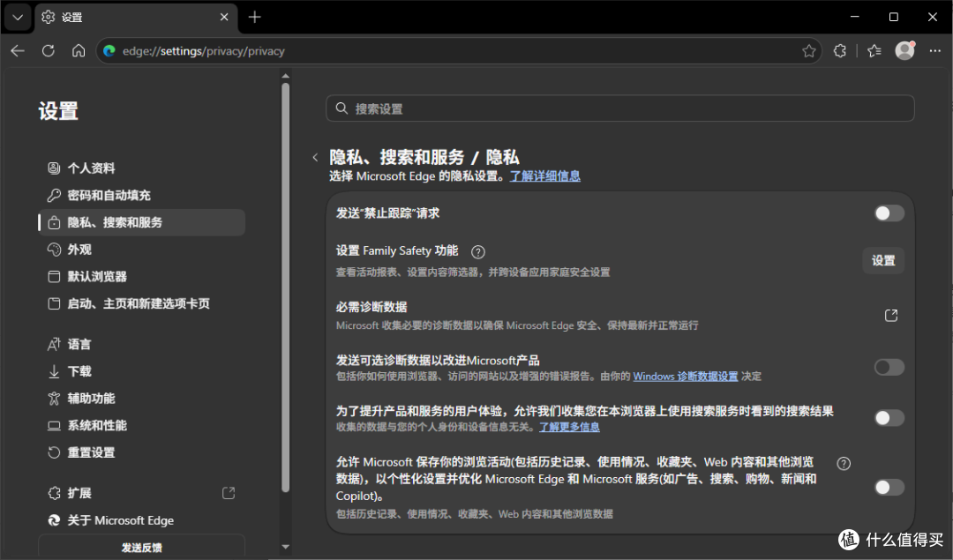Viewport: 953px width, 560px height.
Task: Open 个人资料 settings section
Action: click(141, 168)
